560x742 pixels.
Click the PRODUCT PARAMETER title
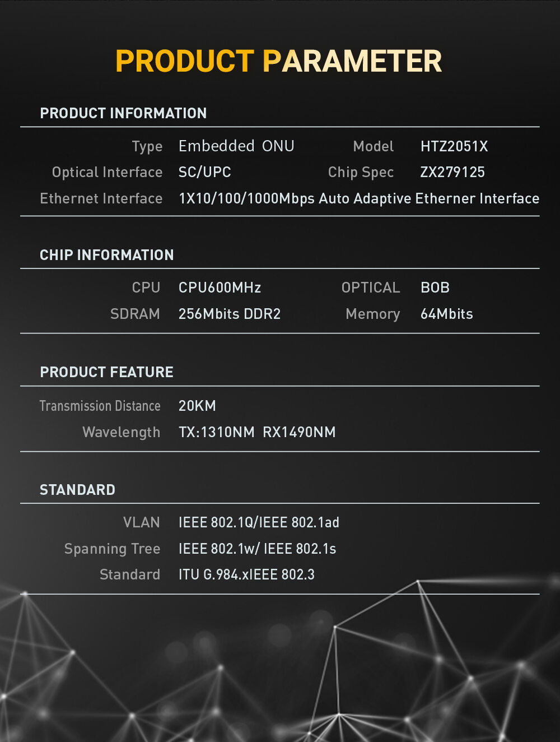[278, 61]
